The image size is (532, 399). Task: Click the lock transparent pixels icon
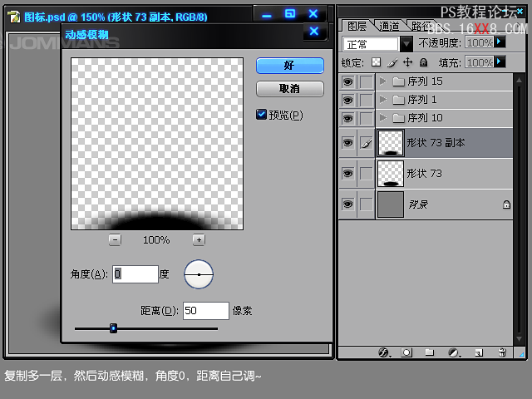point(376,62)
